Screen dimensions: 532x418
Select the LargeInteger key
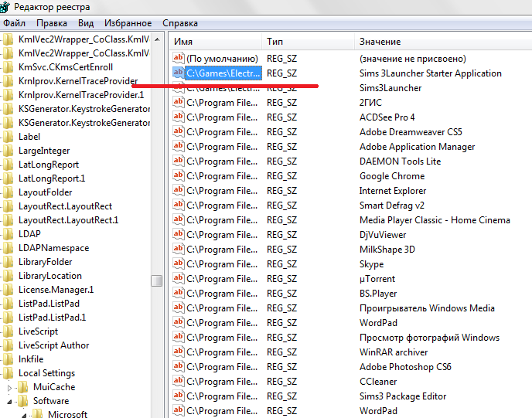[44, 151]
